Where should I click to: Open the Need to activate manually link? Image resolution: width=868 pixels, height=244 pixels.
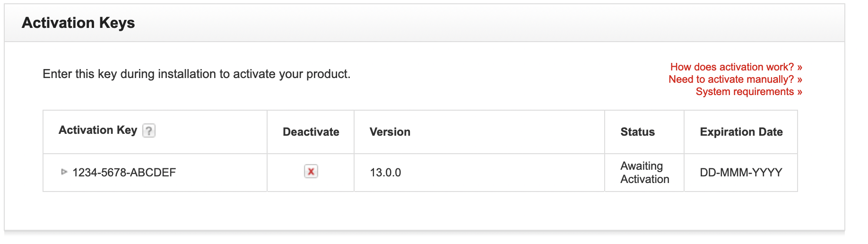(x=735, y=79)
